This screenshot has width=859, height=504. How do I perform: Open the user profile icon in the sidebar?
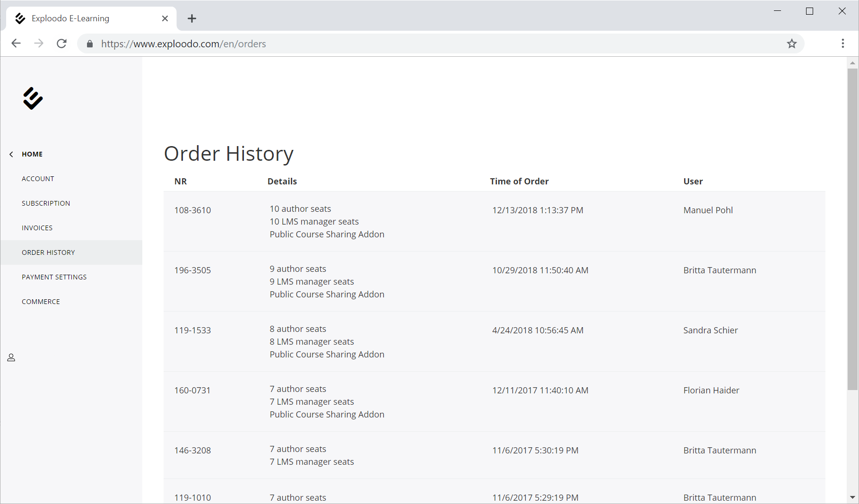tap(11, 358)
